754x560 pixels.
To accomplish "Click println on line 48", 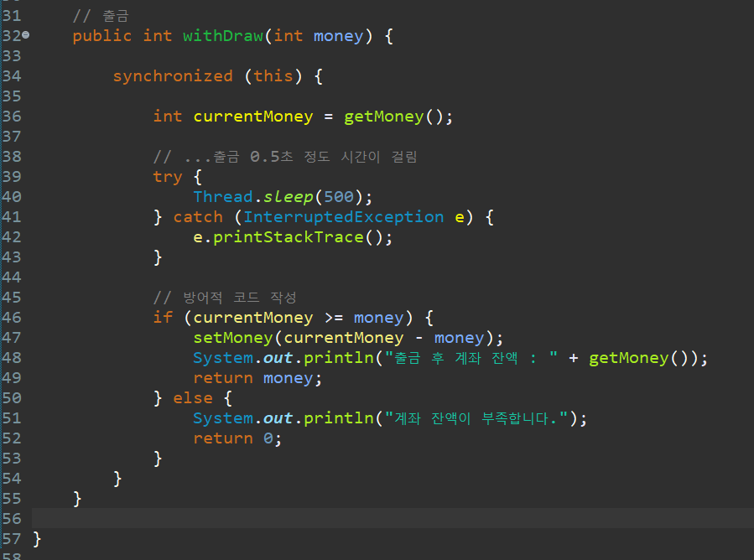I will coord(339,358).
